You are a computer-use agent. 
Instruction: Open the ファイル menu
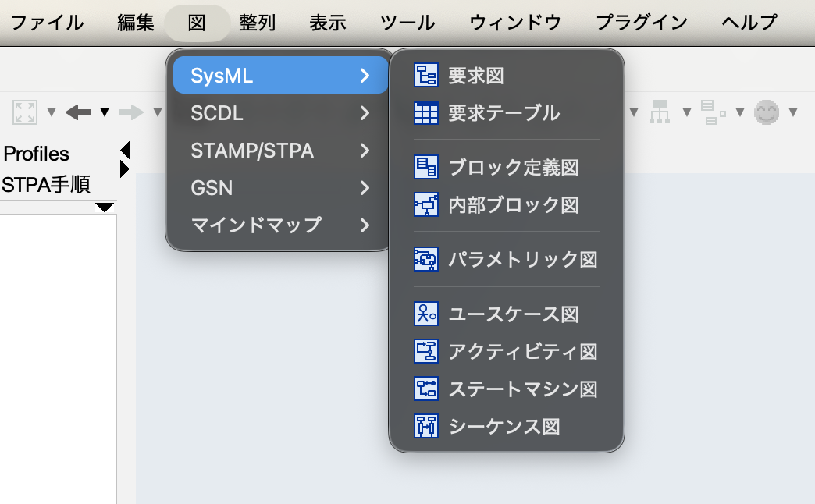(47, 23)
